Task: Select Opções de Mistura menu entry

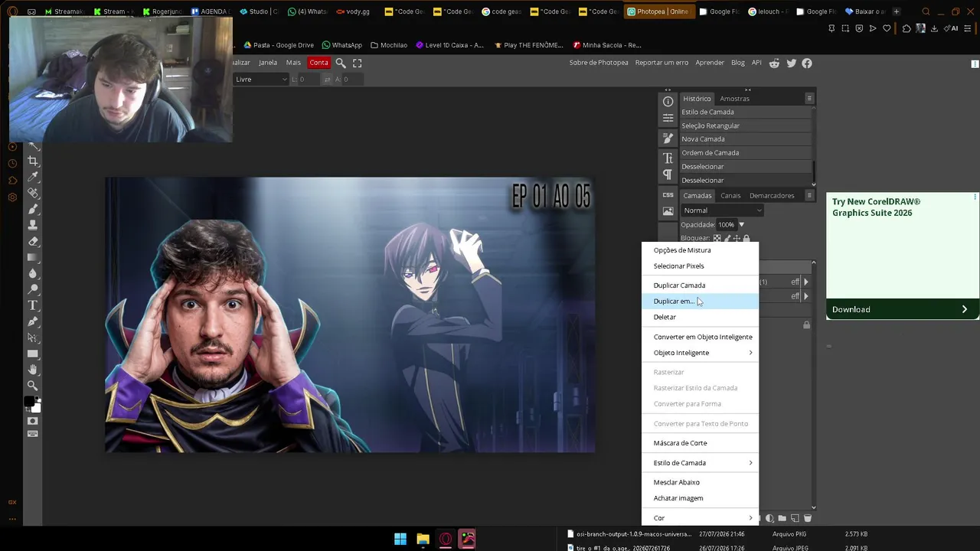Action: tap(700, 250)
